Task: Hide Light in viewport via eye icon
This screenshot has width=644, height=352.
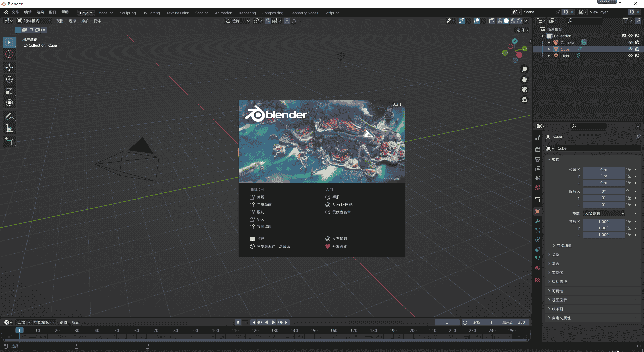Action: (630, 56)
